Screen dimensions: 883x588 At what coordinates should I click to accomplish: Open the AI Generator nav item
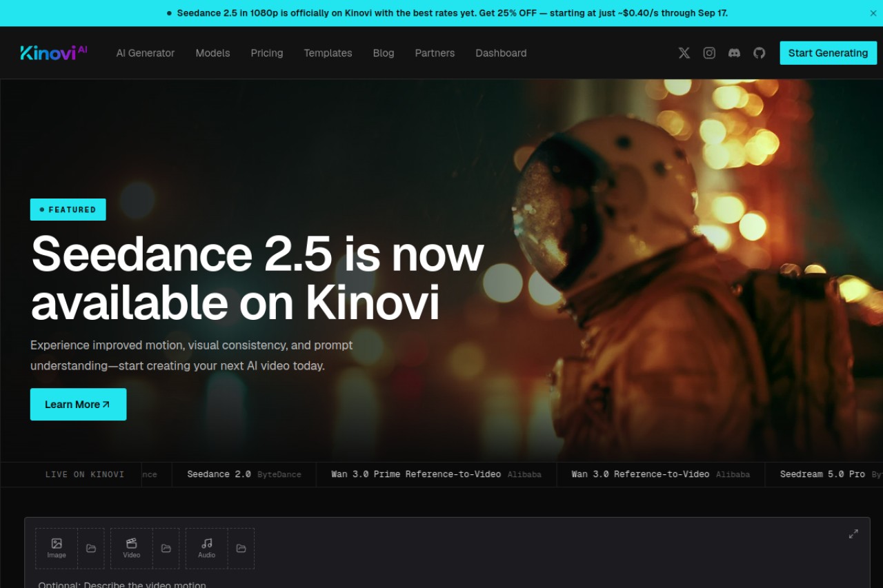(x=146, y=53)
